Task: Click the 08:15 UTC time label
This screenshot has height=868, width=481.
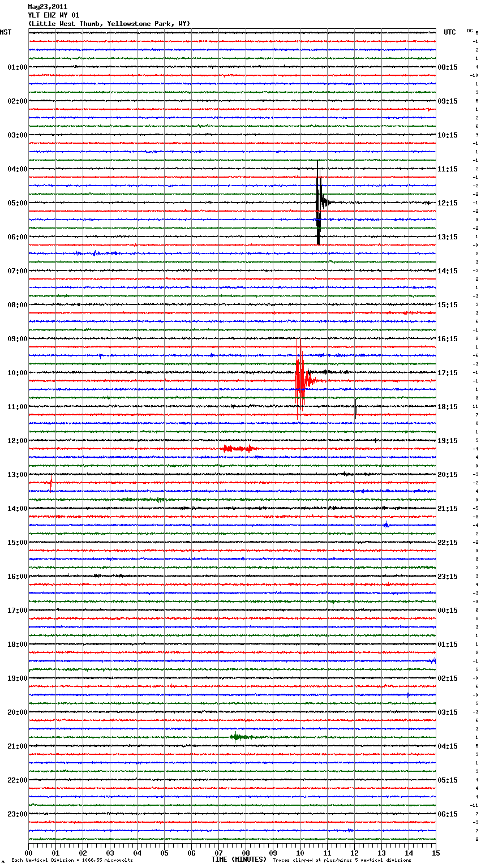Action: click(x=448, y=67)
